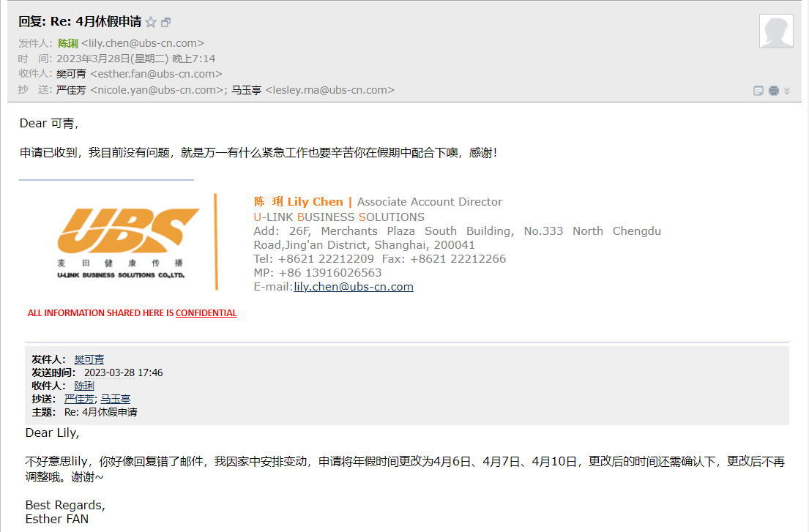
Task: Click the UBS company logo image
Action: coord(128,241)
